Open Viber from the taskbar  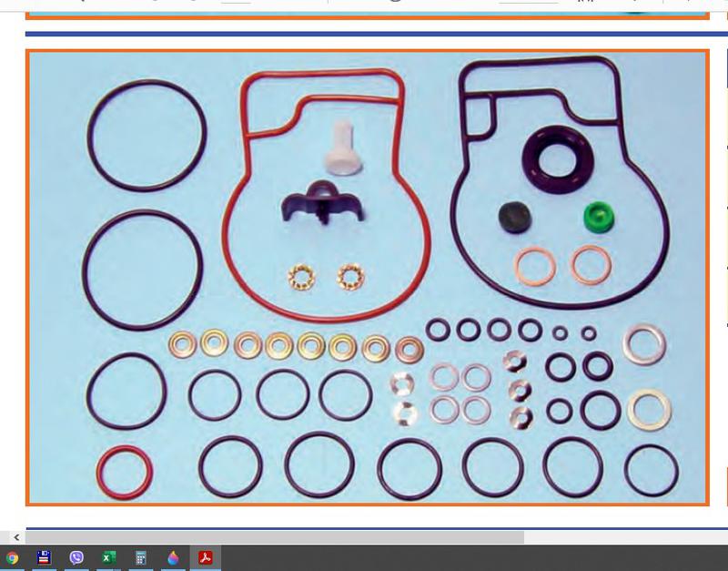click(x=76, y=557)
